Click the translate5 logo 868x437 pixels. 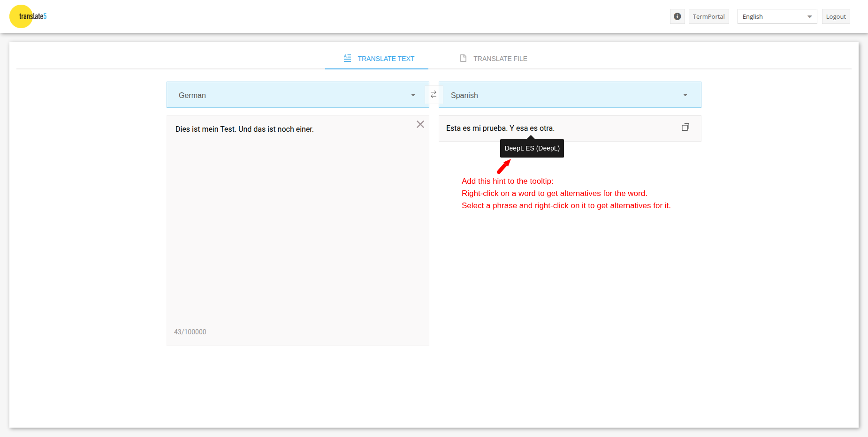(x=28, y=16)
